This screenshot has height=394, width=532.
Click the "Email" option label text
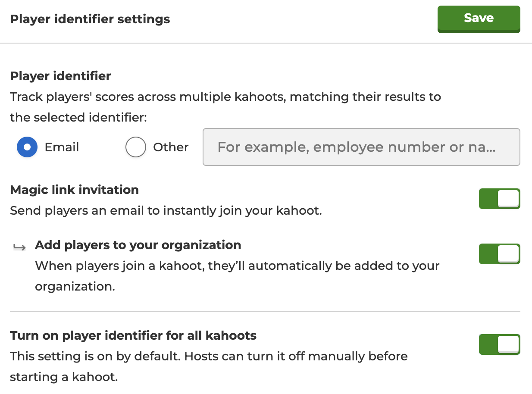[x=62, y=147]
